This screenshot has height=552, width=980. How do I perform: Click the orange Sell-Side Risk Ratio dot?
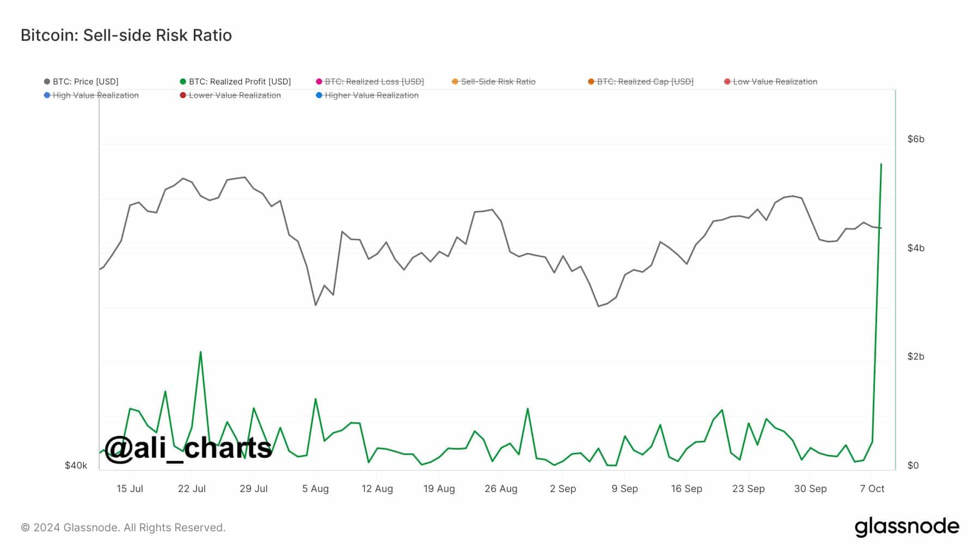455,82
